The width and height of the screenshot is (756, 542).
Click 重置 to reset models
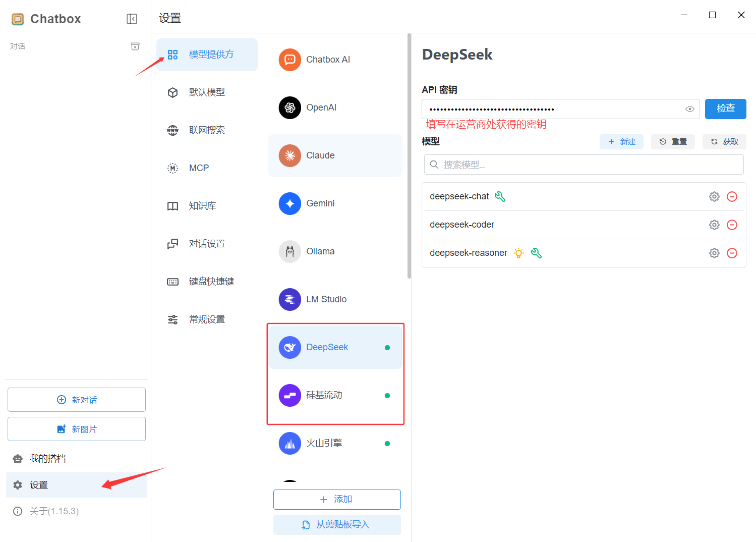click(x=673, y=142)
